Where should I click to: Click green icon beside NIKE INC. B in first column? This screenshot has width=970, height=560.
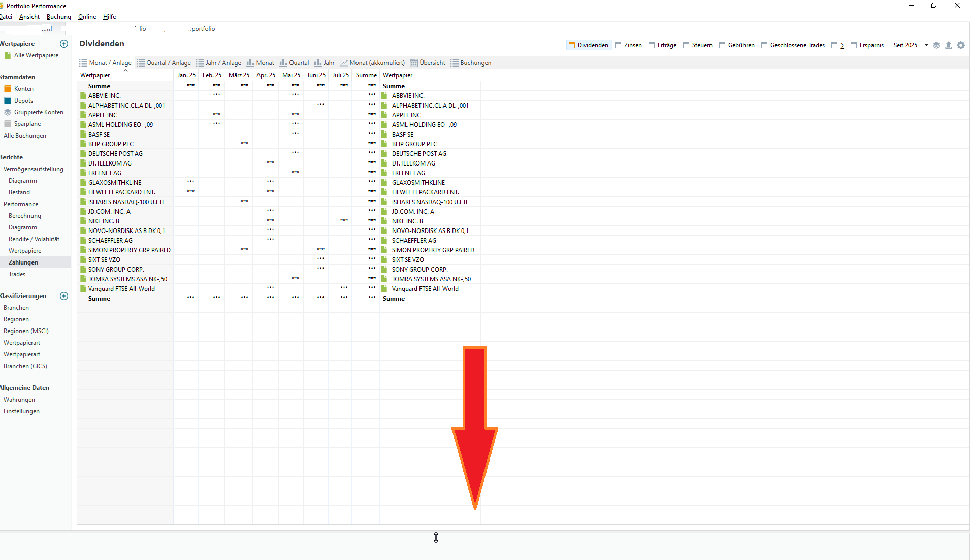[x=83, y=221]
